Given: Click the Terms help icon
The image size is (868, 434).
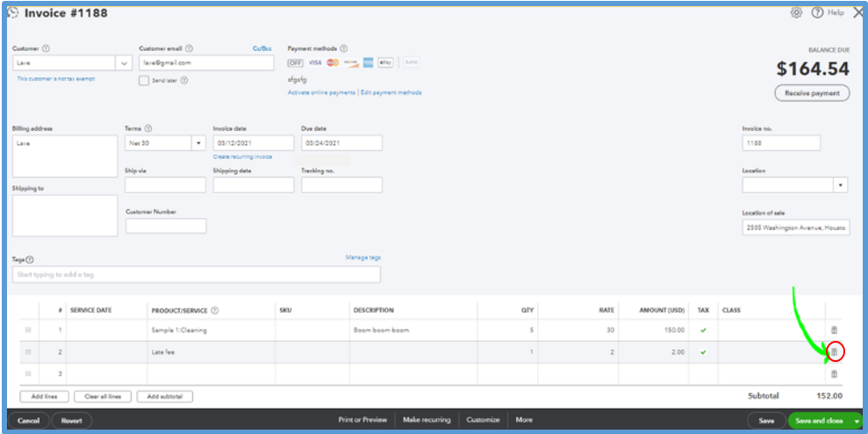Looking at the screenshot, I should pyautogui.click(x=148, y=128).
